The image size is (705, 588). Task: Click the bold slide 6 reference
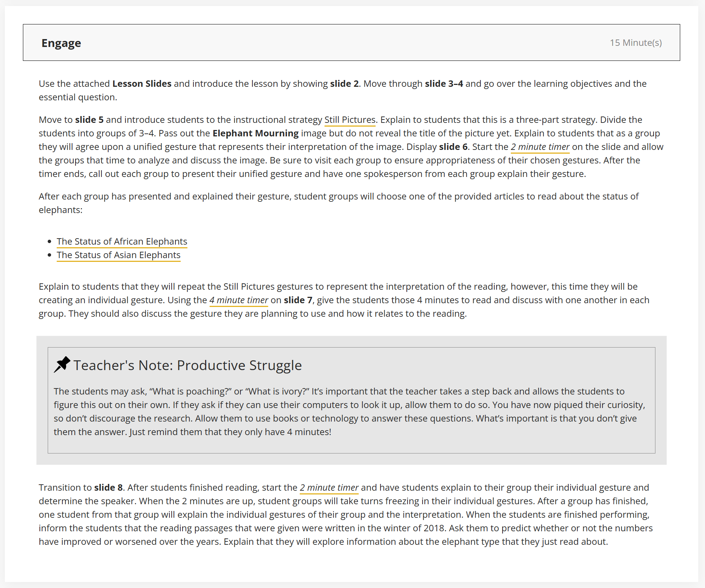pyautogui.click(x=453, y=147)
